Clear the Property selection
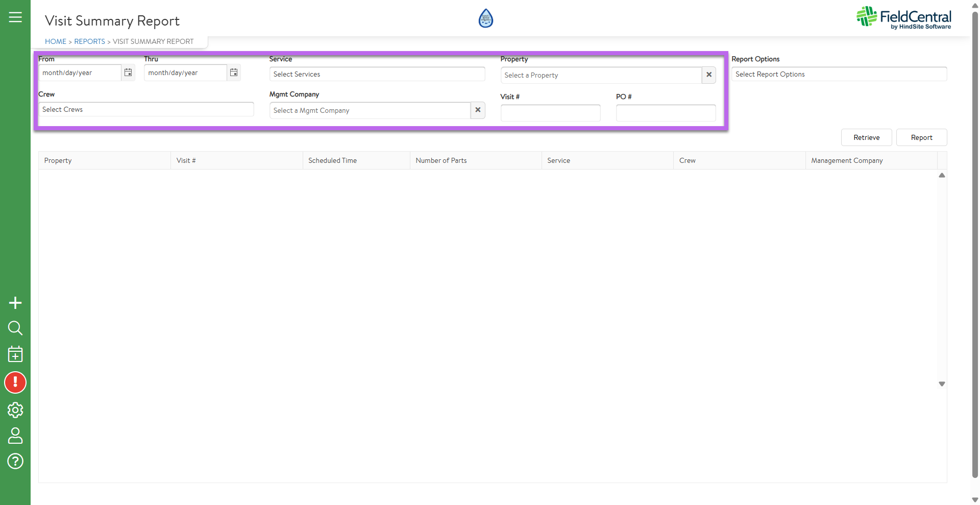The width and height of the screenshot is (980, 505). 708,75
